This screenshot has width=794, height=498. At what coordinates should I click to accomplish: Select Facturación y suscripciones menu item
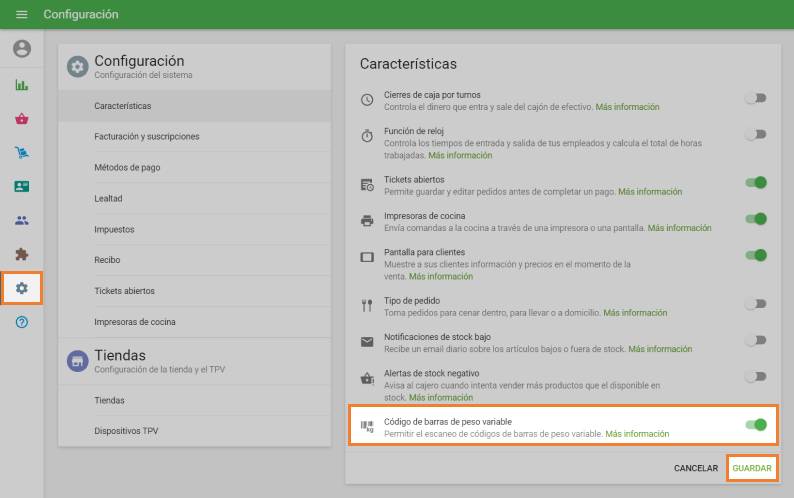146,136
